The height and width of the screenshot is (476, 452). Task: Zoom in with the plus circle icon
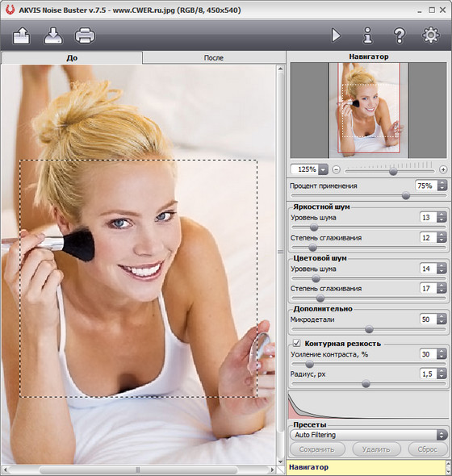tap(443, 169)
